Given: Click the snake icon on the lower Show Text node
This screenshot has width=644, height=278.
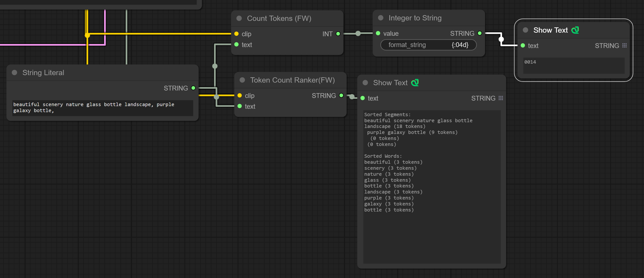Looking at the screenshot, I should 415,83.
